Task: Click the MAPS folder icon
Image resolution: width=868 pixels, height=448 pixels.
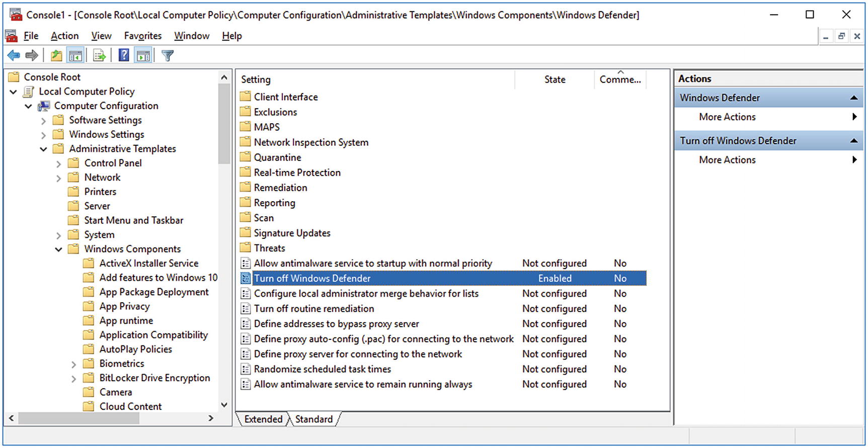Action: [x=245, y=127]
